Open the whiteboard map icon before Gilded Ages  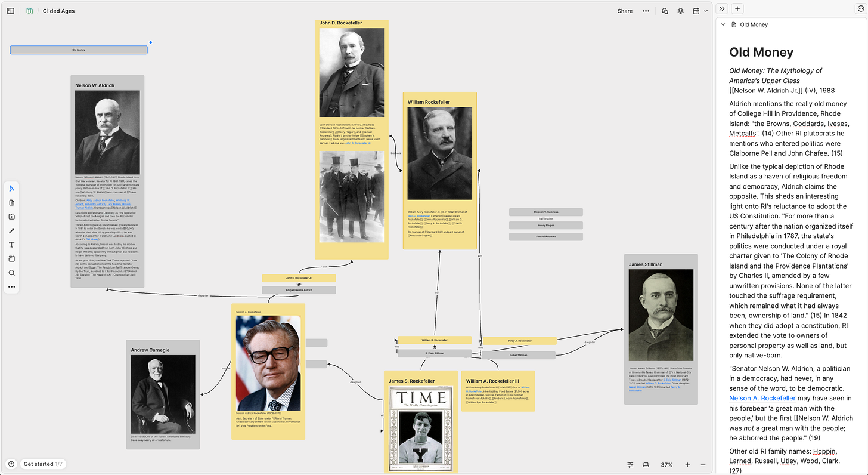click(30, 11)
